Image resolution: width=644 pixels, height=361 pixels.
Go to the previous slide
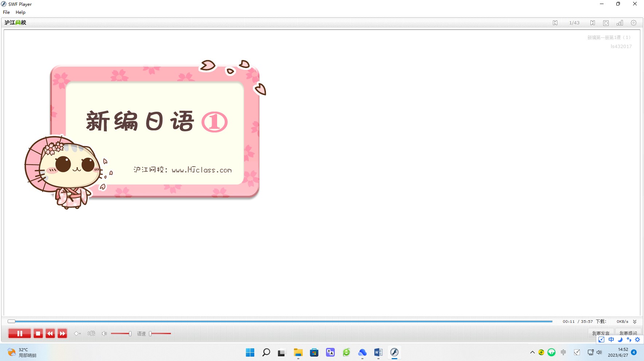click(x=555, y=23)
